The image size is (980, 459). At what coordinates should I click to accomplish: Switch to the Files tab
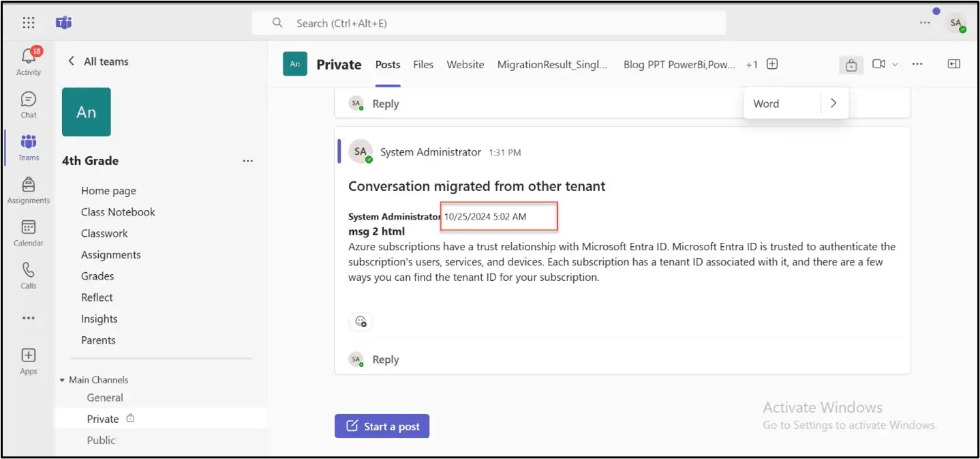point(423,64)
